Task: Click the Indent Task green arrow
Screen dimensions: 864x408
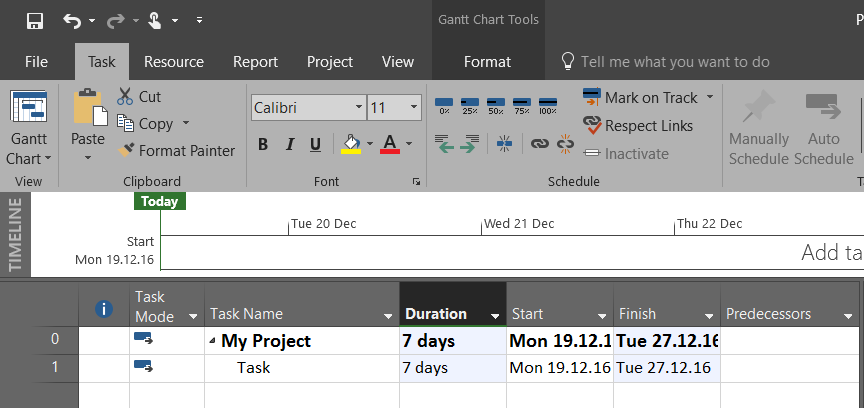Action: [x=467, y=145]
